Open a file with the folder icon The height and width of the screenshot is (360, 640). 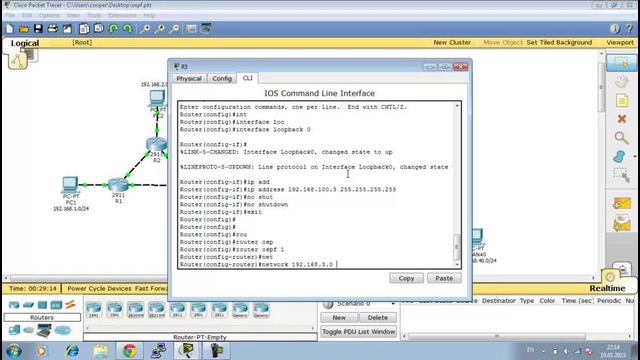tap(24, 29)
